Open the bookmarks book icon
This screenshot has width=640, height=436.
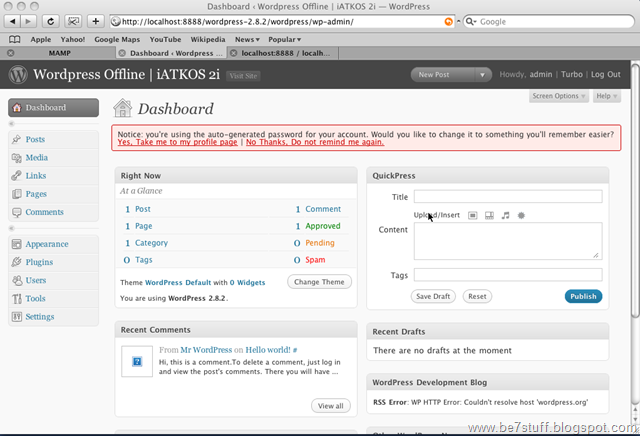point(15,39)
